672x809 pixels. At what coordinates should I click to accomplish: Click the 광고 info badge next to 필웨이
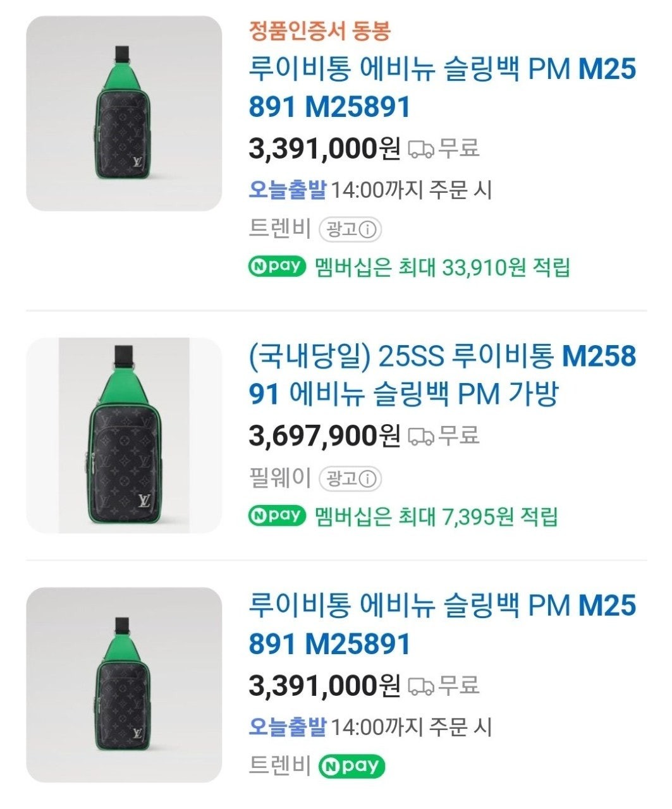pyautogui.click(x=351, y=478)
